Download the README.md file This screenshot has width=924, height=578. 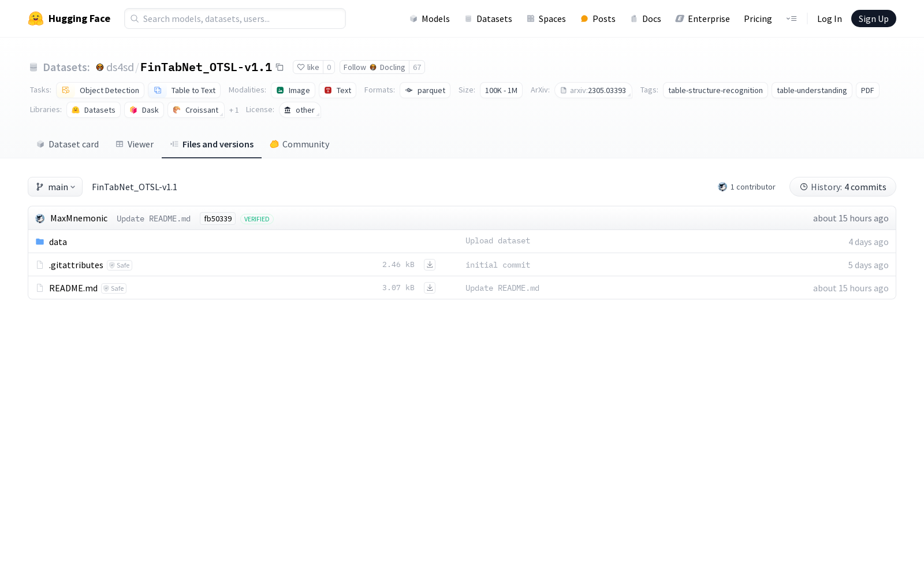click(430, 287)
